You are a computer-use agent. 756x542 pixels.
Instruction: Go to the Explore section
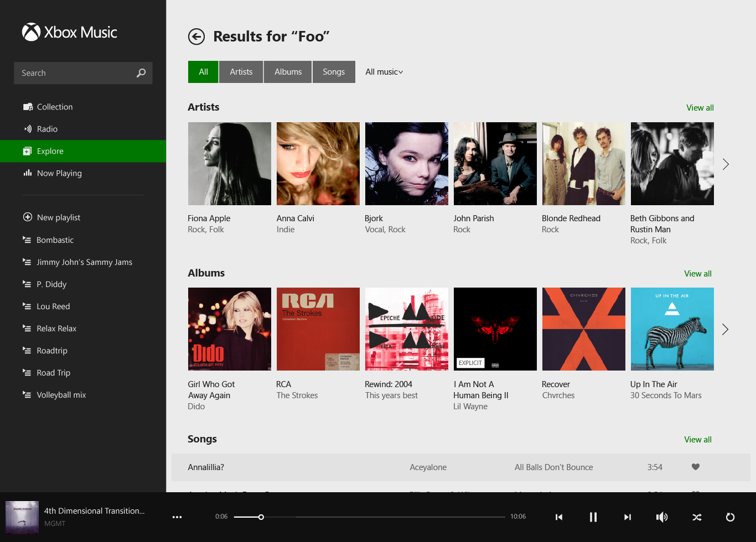click(83, 151)
